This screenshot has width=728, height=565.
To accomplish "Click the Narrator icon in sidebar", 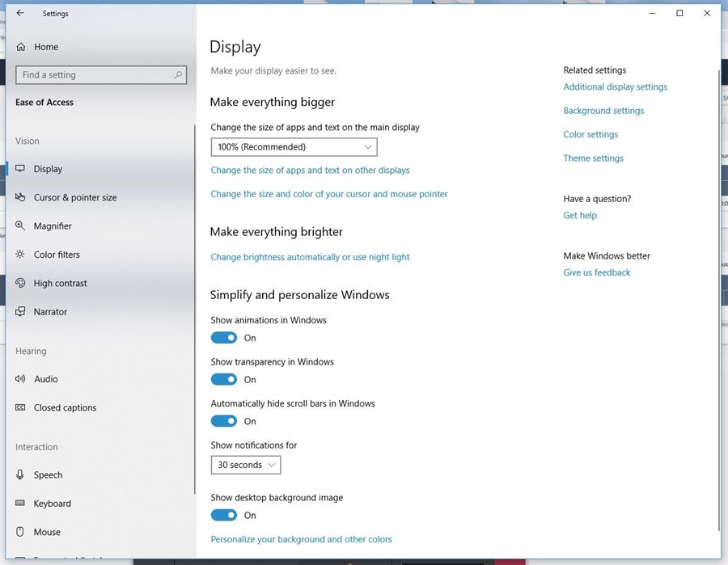I will point(20,311).
